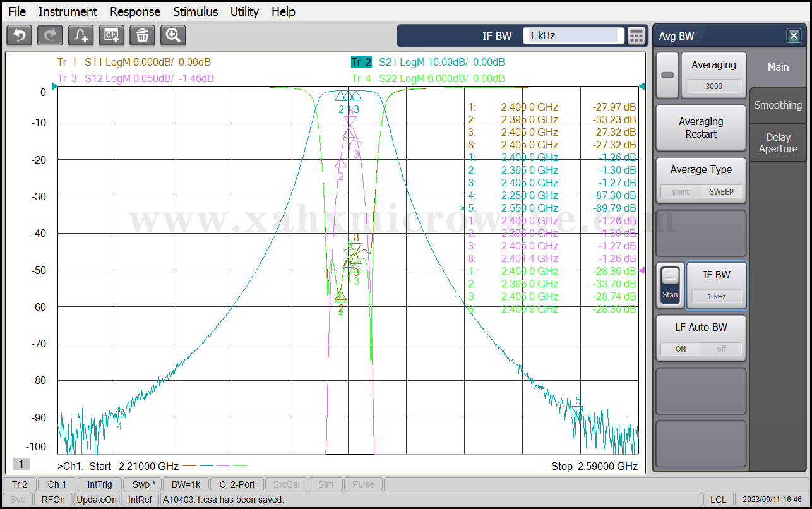Click the IntRef status button

140,500
